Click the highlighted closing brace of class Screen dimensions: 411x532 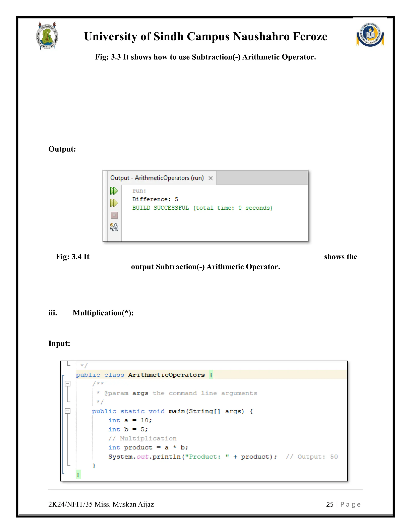tap(78, 474)
